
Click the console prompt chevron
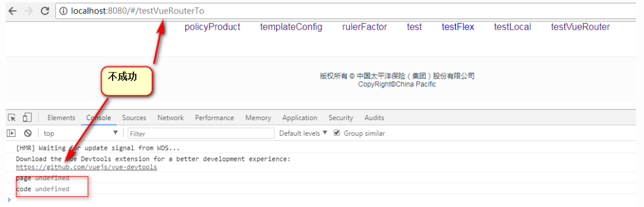coord(9,200)
